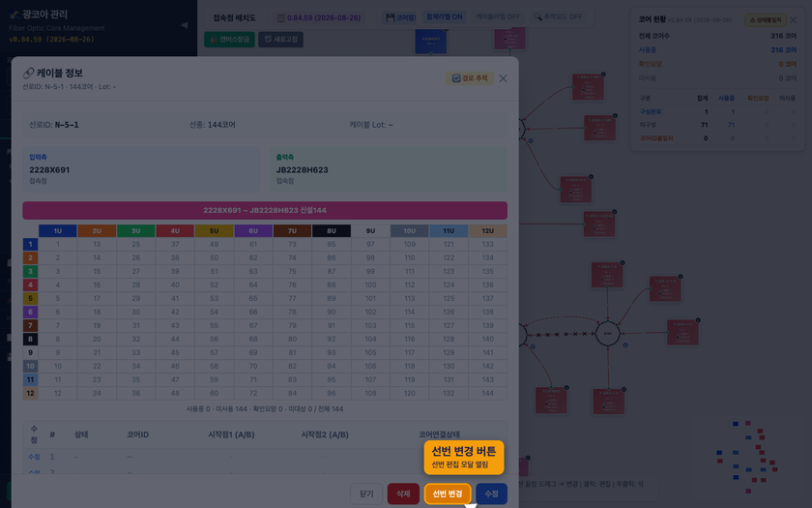
Task: Click the pink 2228X691 ~ JB2228H623 cable banner
Action: tap(265, 211)
